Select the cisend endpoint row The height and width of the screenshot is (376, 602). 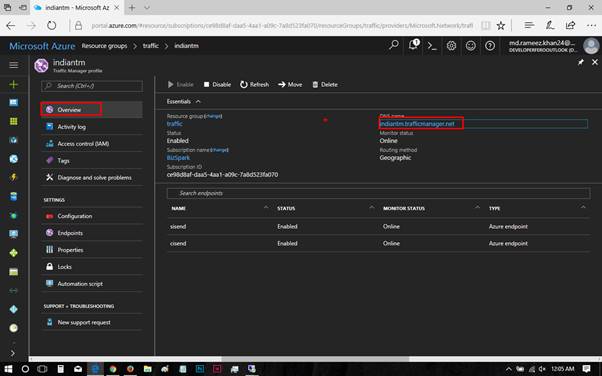[379, 243]
